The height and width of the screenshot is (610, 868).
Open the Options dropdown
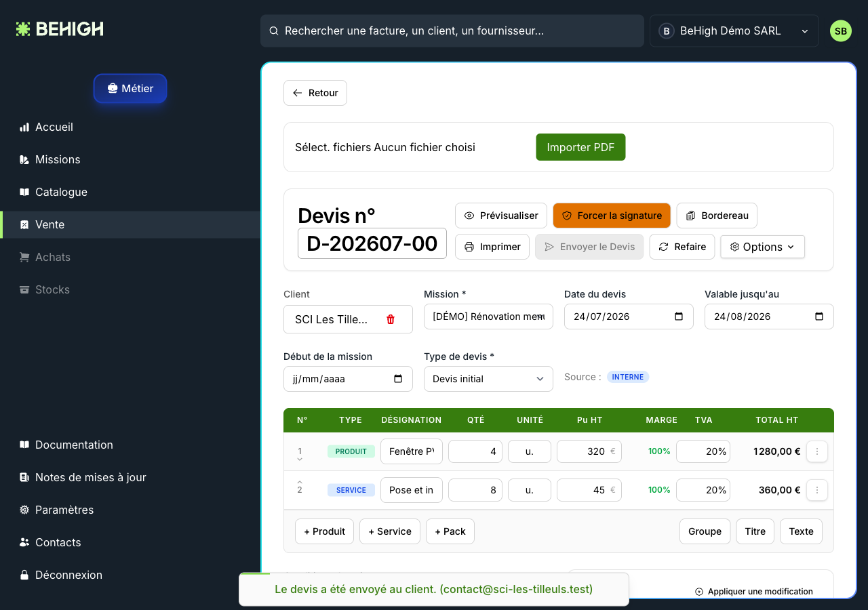click(762, 247)
